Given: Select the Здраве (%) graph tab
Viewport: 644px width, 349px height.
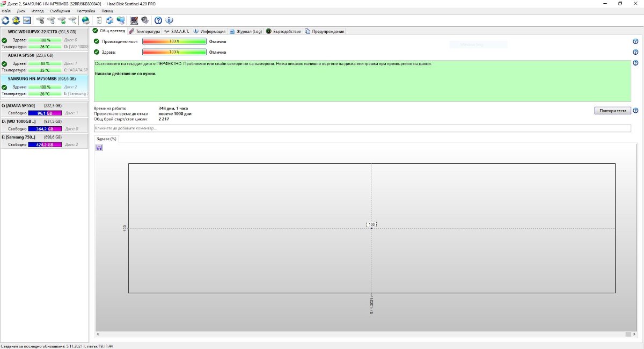Looking at the screenshot, I should click(106, 139).
